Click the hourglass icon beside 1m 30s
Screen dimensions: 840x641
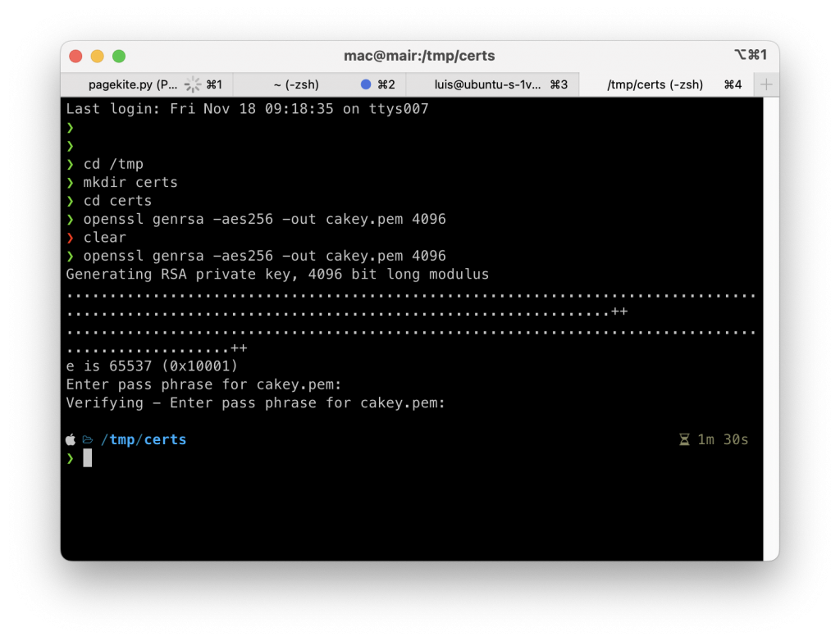coord(684,439)
